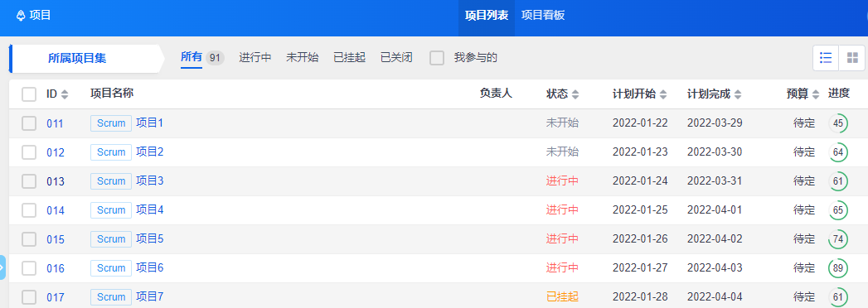Click 未开始 status in 项目1 row
The width and height of the screenshot is (868, 308).
coord(562,123)
